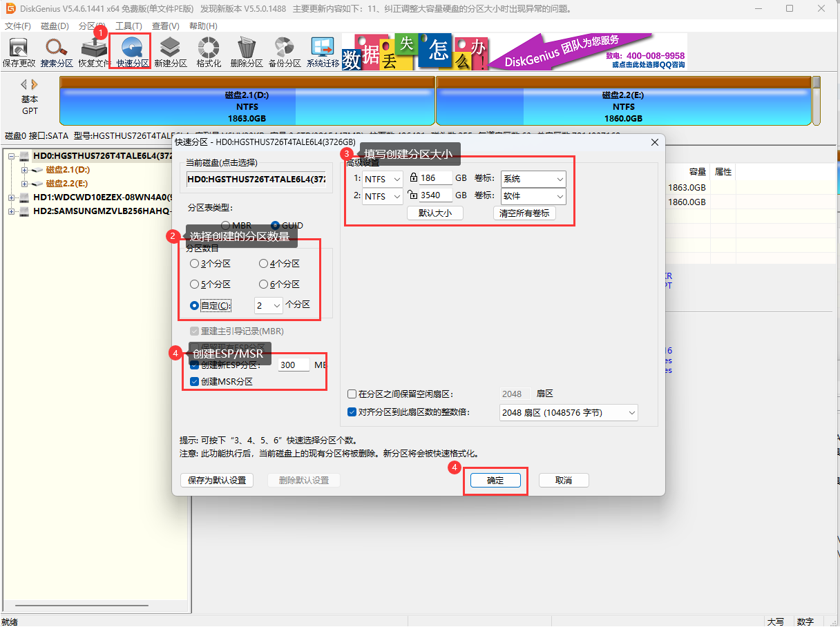Click the DiskGenius app icon in the title bar

[10, 8]
